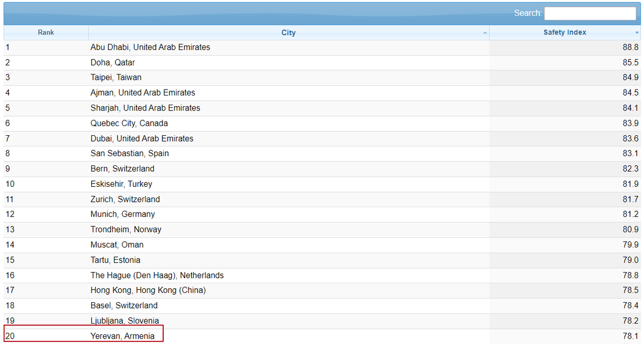Sort cities by Safety Index header
644x344 pixels.
tap(565, 33)
